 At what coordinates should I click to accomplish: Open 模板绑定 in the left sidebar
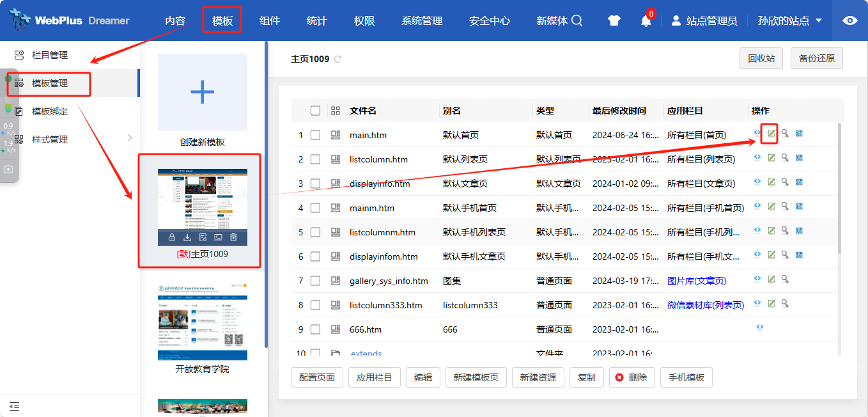point(50,111)
